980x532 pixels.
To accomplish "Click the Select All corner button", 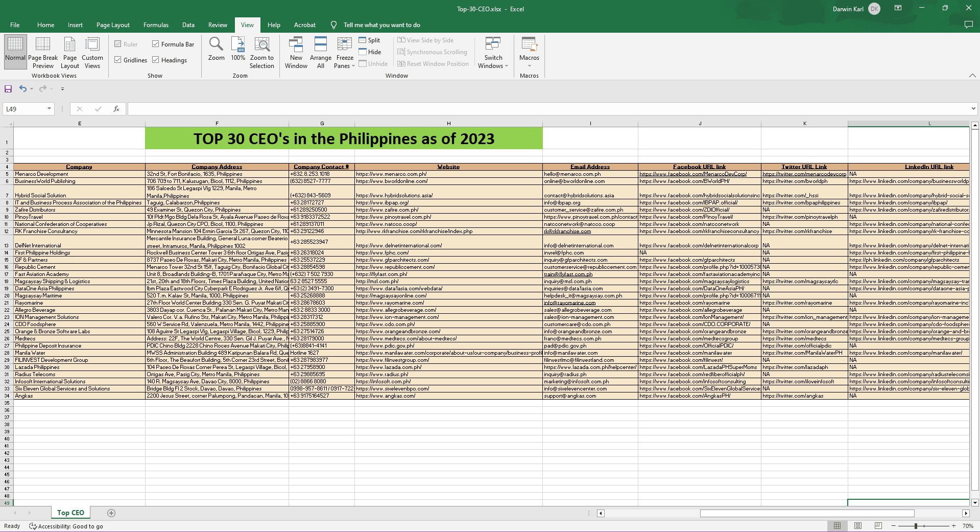I will pyautogui.click(x=7, y=124).
